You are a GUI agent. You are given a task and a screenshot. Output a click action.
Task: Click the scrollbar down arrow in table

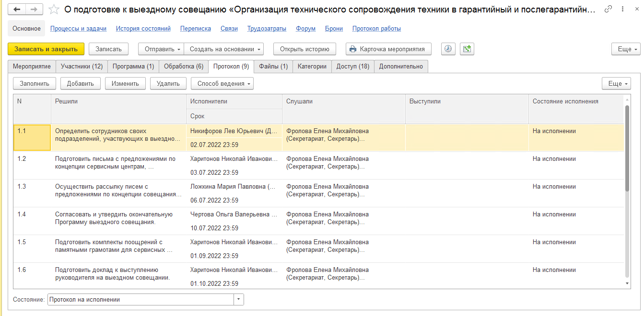pos(628,283)
